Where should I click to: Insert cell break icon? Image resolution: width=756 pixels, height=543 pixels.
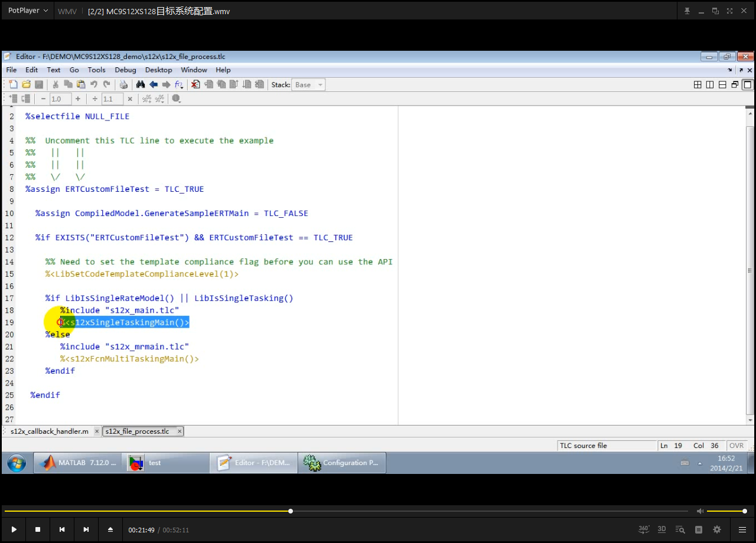tap(147, 99)
